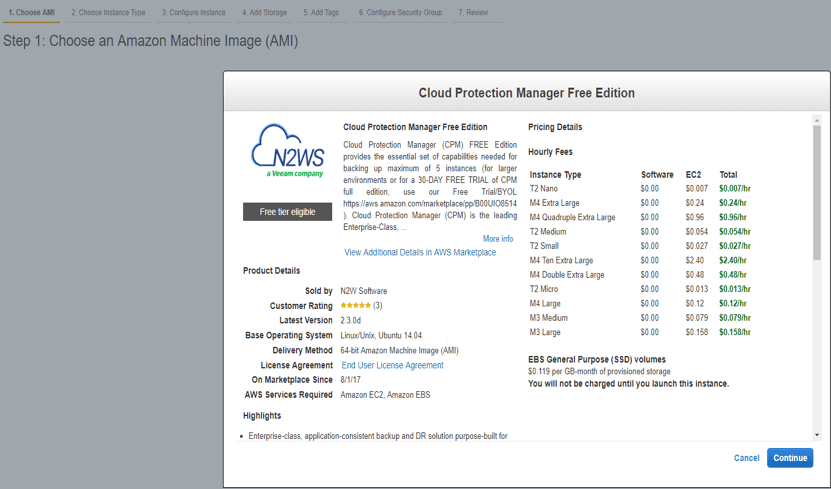Click the Highlights heading
This screenshot has width=831, height=489.
(262, 416)
